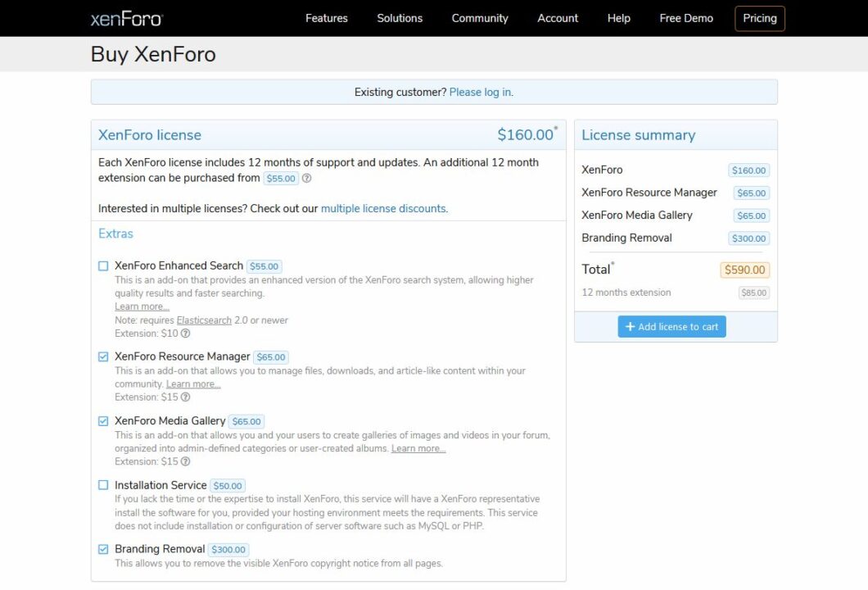Uncheck the XenForo Resource Manager extra
The image size is (868, 590).
point(103,356)
